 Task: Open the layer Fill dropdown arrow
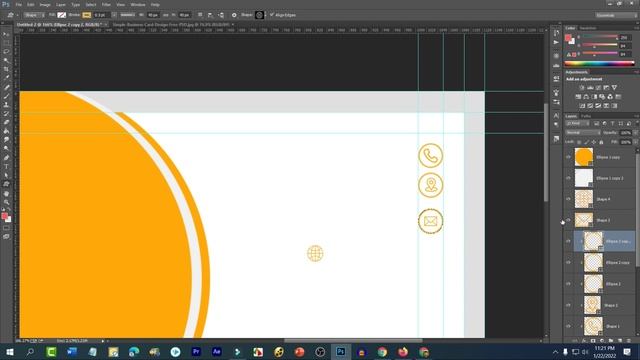pos(635,142)
